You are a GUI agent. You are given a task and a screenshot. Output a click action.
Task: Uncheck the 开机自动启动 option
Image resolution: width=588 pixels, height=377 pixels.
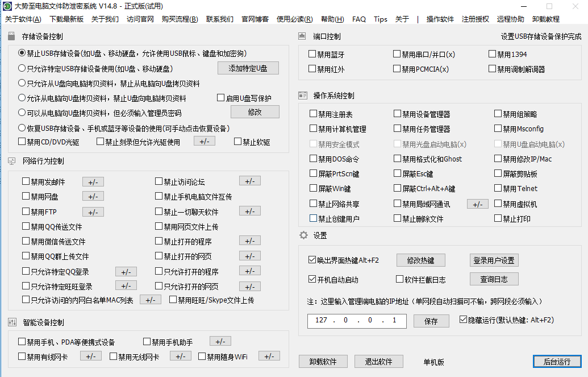(x=312, y=279)
